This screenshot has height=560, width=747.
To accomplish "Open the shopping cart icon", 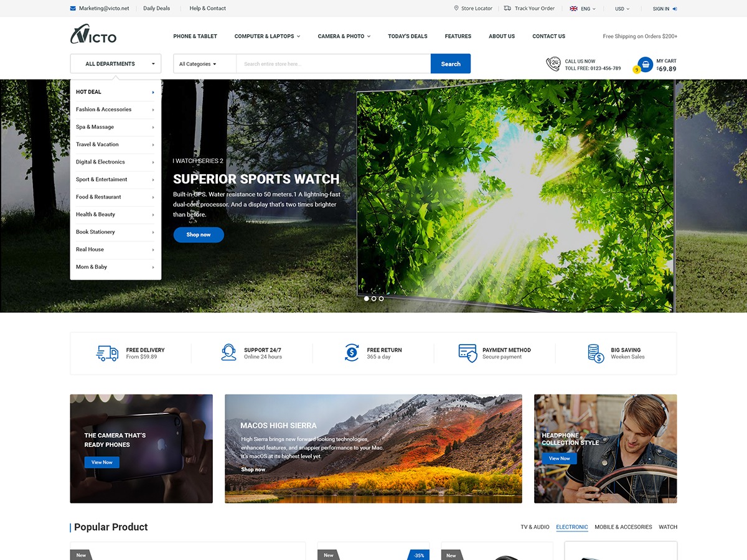I will pyautogui.click(x=646, y=64).
